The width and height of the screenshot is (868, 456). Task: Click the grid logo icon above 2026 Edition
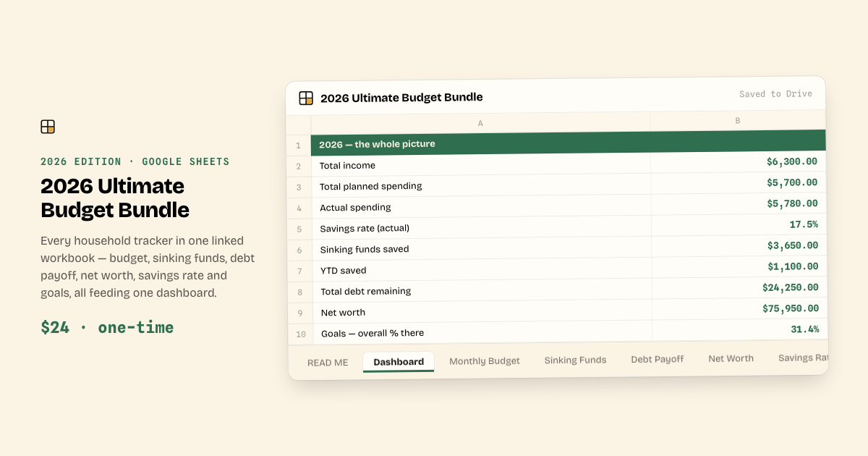tap(48, 127)
